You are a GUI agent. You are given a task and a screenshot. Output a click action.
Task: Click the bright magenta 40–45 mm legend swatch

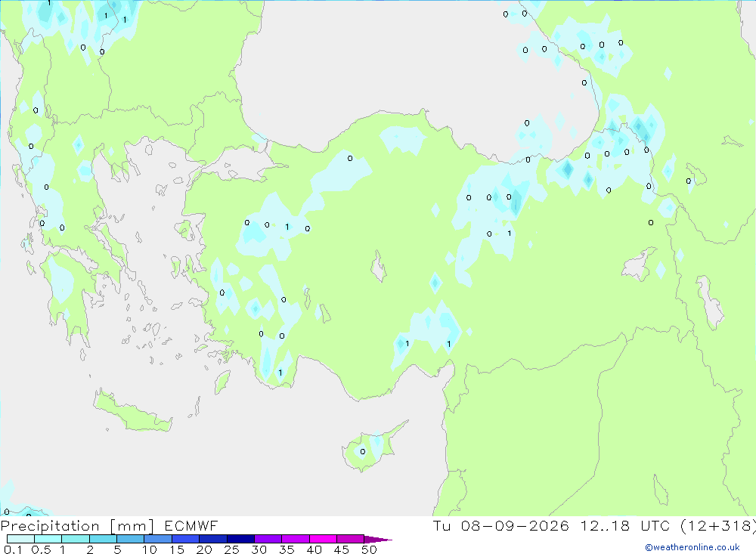tap(323, 539)
